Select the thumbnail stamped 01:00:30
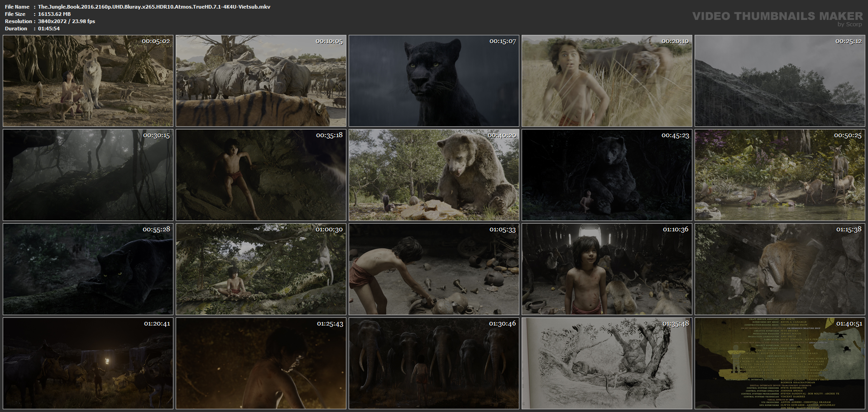 [261, 269]
